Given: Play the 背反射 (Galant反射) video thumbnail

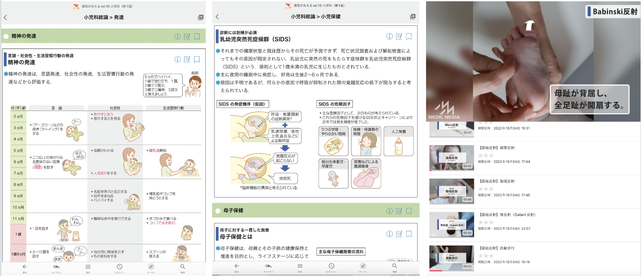Looking at the screenshot, I should coord(452,225).
